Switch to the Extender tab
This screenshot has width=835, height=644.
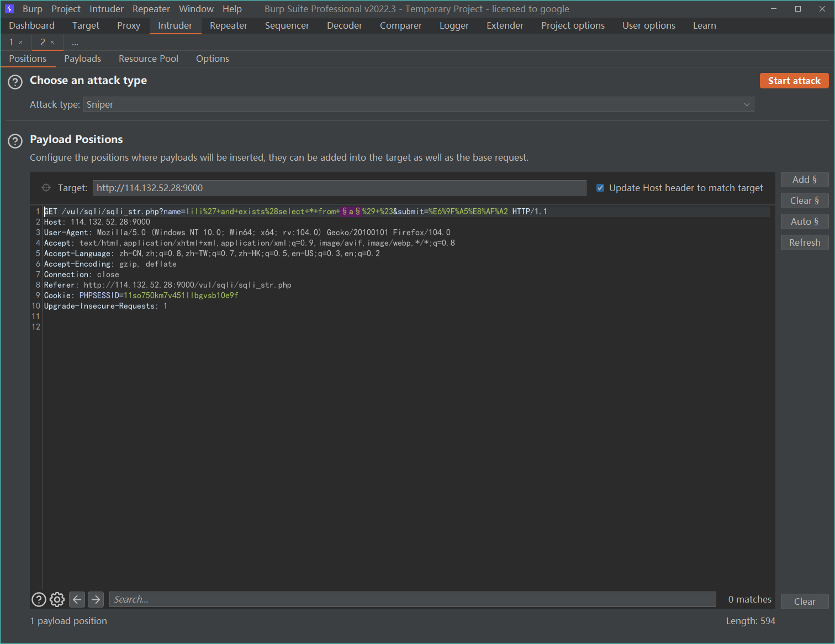tap(505, 25)
